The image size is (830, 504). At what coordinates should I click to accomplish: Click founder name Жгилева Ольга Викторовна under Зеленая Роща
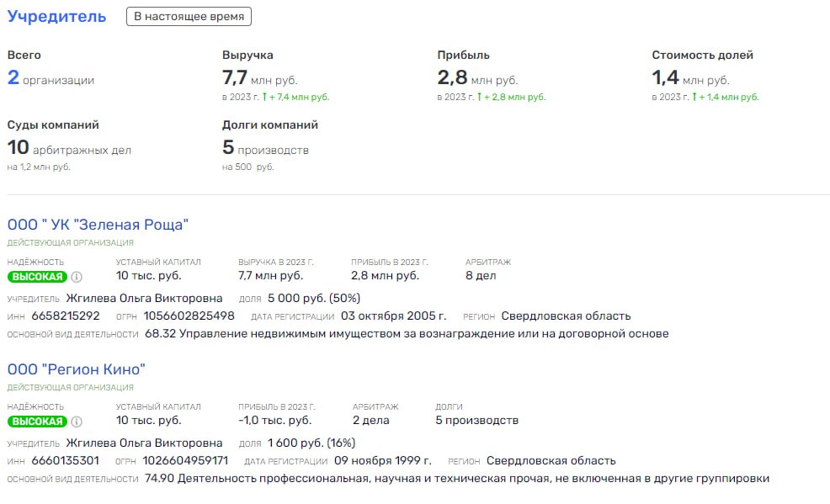tap(144, 298)
